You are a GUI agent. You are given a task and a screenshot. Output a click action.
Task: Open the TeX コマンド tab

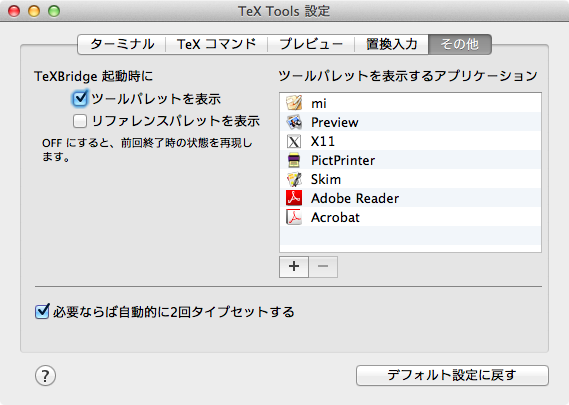click(217, 44)
